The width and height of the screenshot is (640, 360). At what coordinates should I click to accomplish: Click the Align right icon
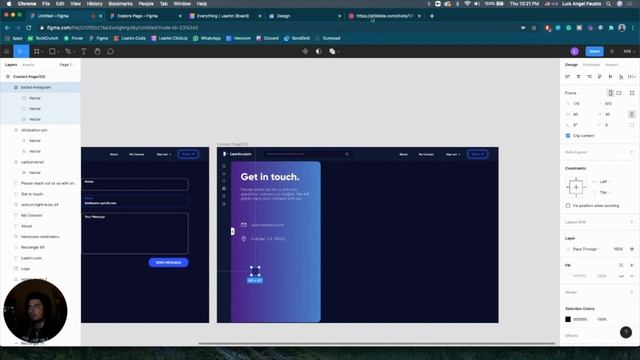pyautogui.click(x=589, y=76)
